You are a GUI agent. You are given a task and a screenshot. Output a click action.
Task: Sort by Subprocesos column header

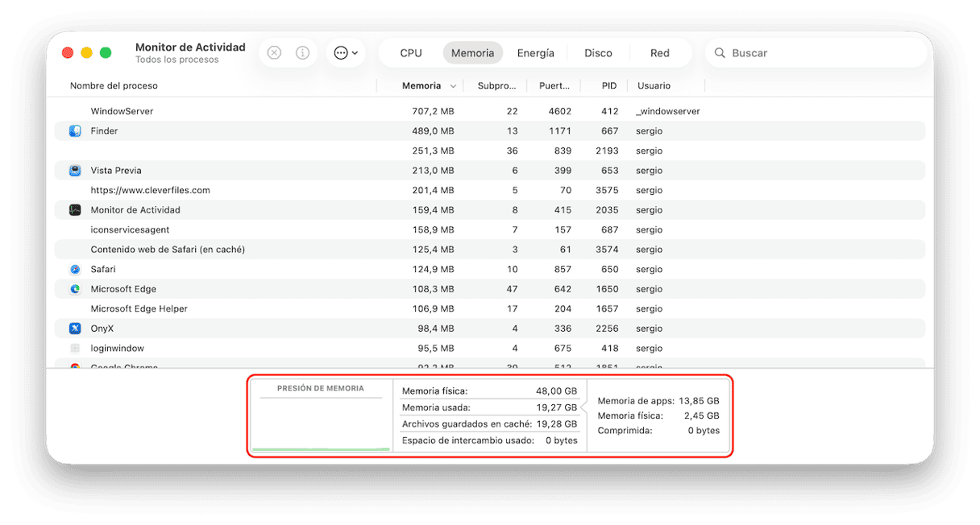click(496, 85)
